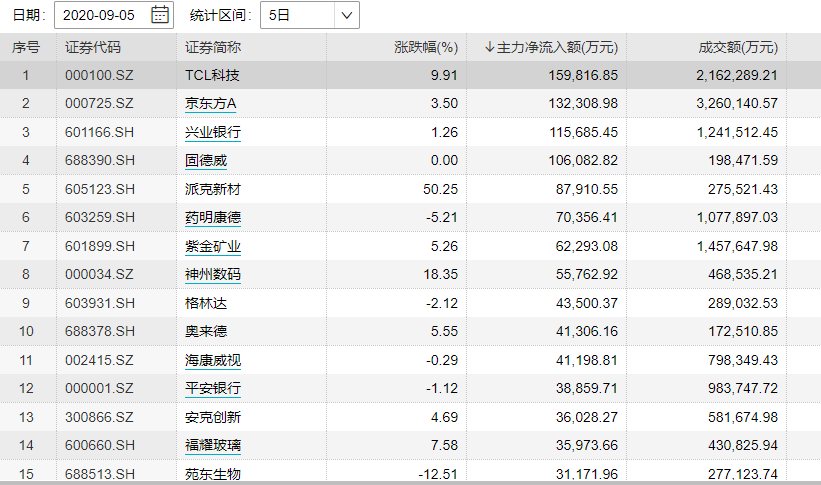821x485 pixels.
Task: Open the 药明康德 stock link
Action: tap(213, 217)
